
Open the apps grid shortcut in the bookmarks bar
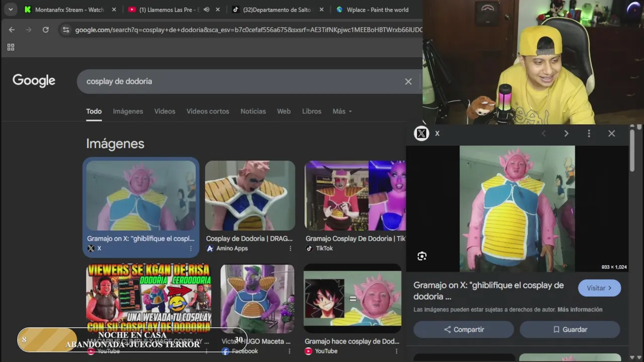[11, 47]
